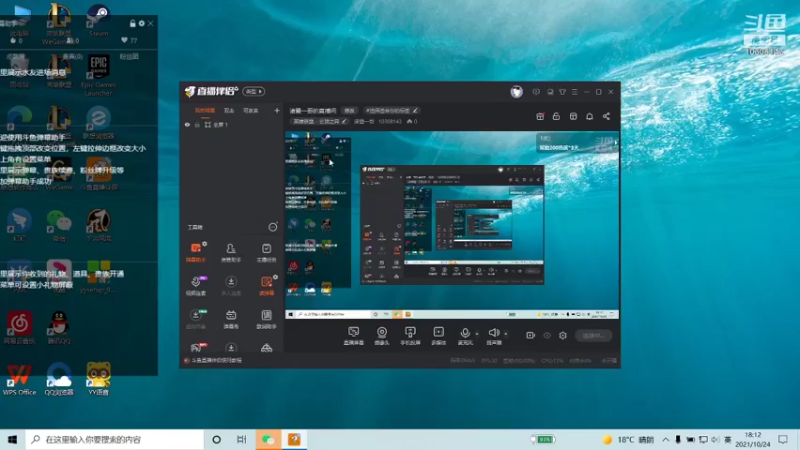The image size is (800, 450).
Task: Click circular icon beside toolbox header
Action: (x=273, y=227)
